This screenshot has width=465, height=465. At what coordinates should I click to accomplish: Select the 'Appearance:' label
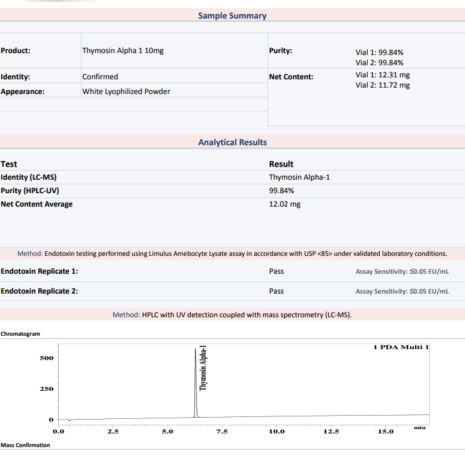click(x=22, y=92)
